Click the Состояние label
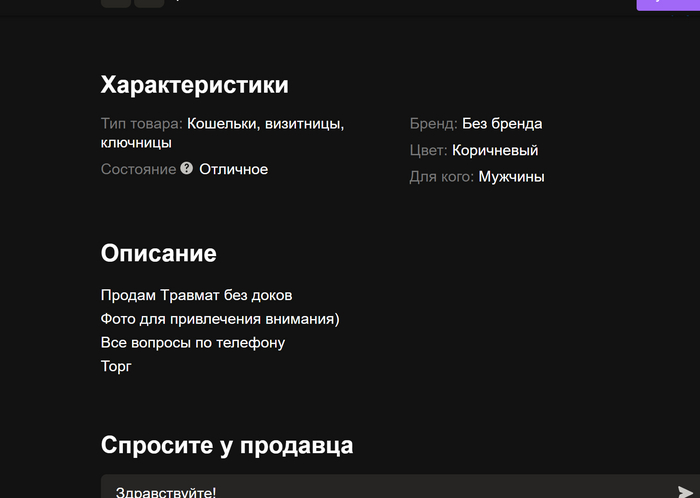The height and width of the screenshot is (498, 700). click(138, 169)
